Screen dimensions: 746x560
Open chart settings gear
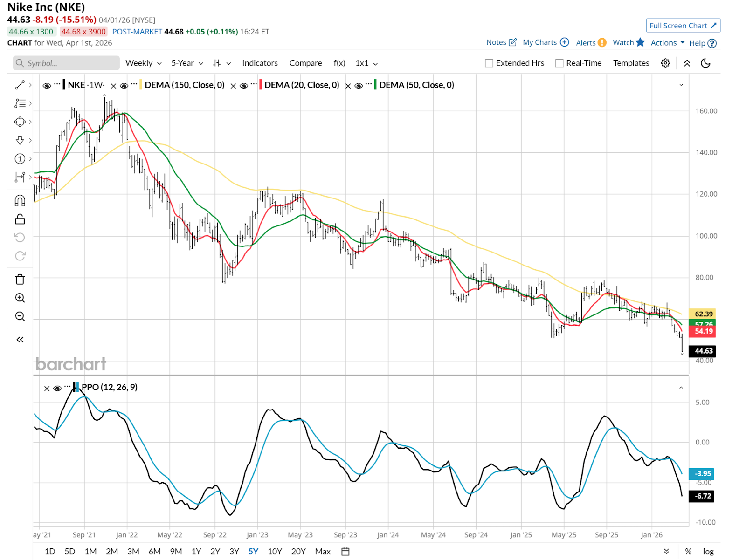pos(665,63)
